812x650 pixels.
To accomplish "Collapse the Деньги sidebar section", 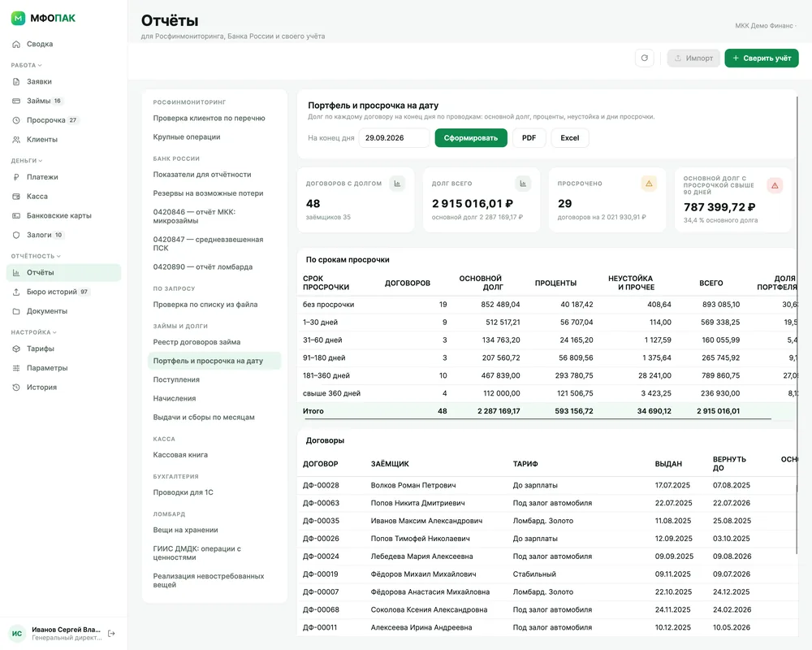I will pyautogui.click(x=27, y=161).
